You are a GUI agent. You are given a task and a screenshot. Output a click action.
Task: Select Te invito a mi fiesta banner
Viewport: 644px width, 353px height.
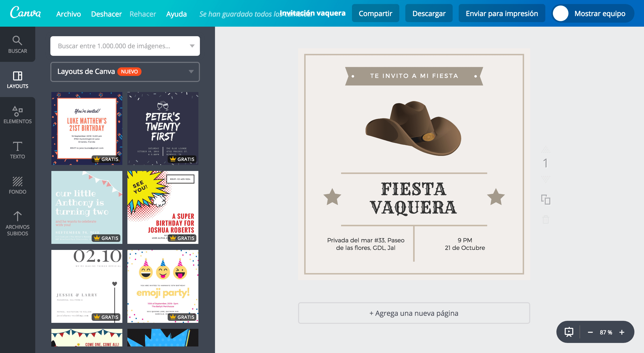click(x=414, y=76)
